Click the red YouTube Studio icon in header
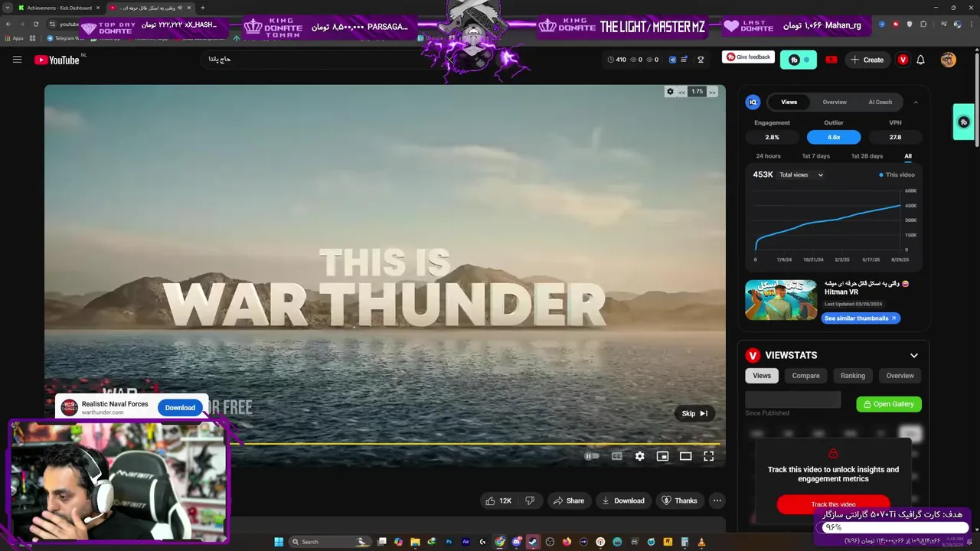This screenshot has height=551, width=980. point(831,60)
